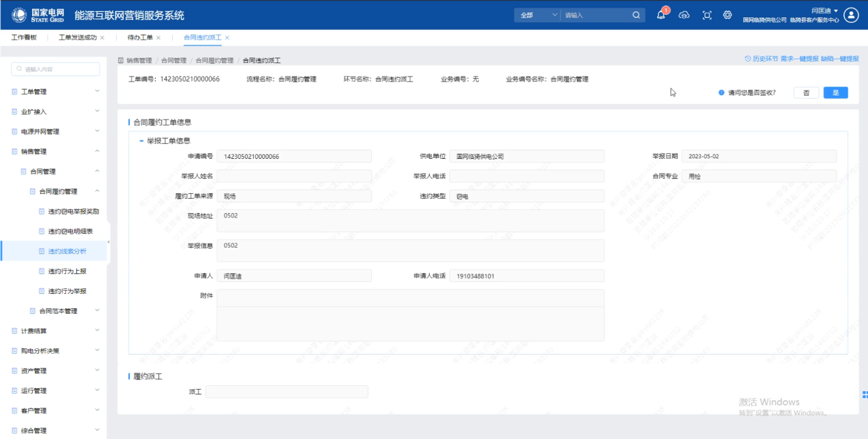Screen dimensions: 868x439
Task: Open the 全部 search scope dropdown
Action: click(x=537, y=15)
